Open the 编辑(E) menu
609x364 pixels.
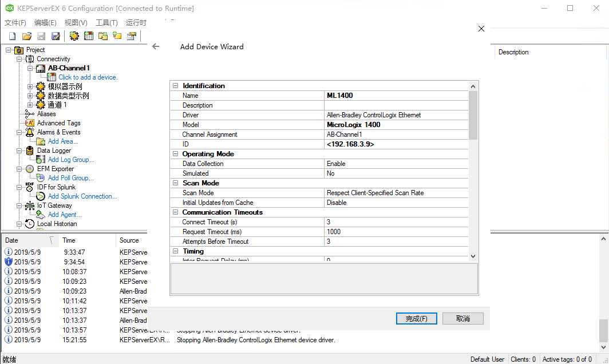[45, 23]
